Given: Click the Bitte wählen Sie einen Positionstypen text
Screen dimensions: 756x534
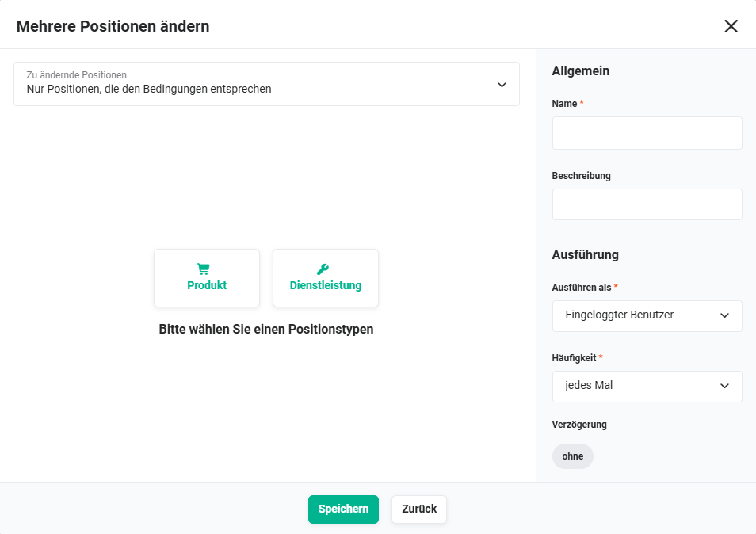Looking at the screenshot, I should 266,329.
